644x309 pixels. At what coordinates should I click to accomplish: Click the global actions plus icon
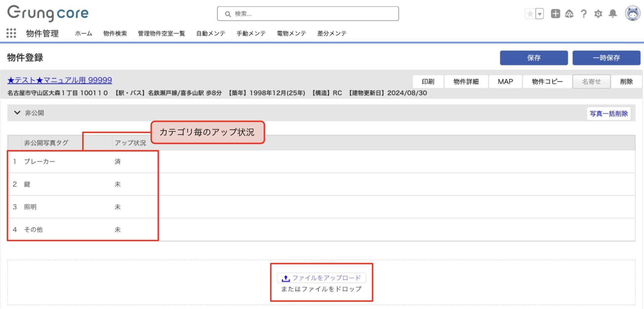555,14
